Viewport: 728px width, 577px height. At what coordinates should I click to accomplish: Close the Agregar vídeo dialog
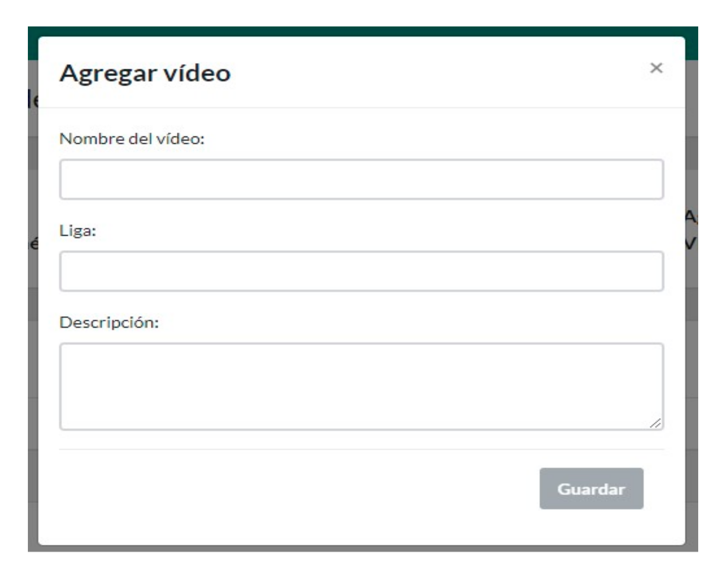656,68
